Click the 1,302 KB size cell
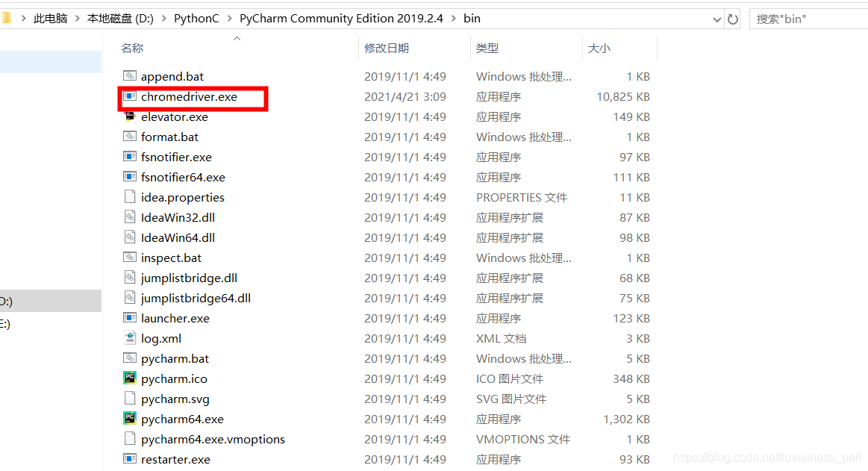 [x=626, y=419]
